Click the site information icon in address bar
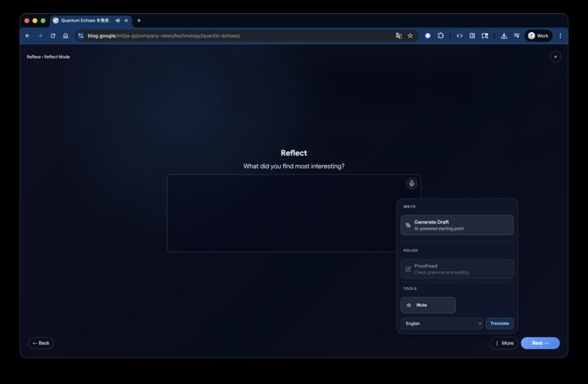588x384 pixels. (x=81, y=36)
